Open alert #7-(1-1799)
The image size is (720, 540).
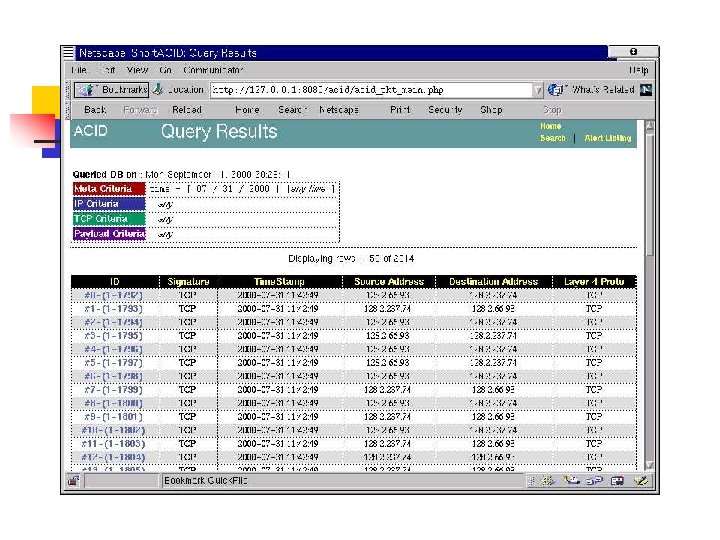(x=113, y=390)
